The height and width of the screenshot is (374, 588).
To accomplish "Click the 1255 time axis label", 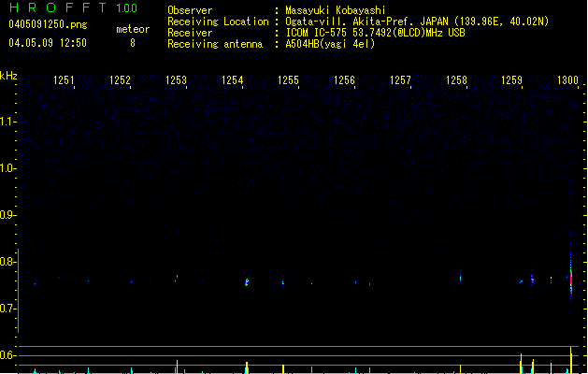I will point(288,79).
